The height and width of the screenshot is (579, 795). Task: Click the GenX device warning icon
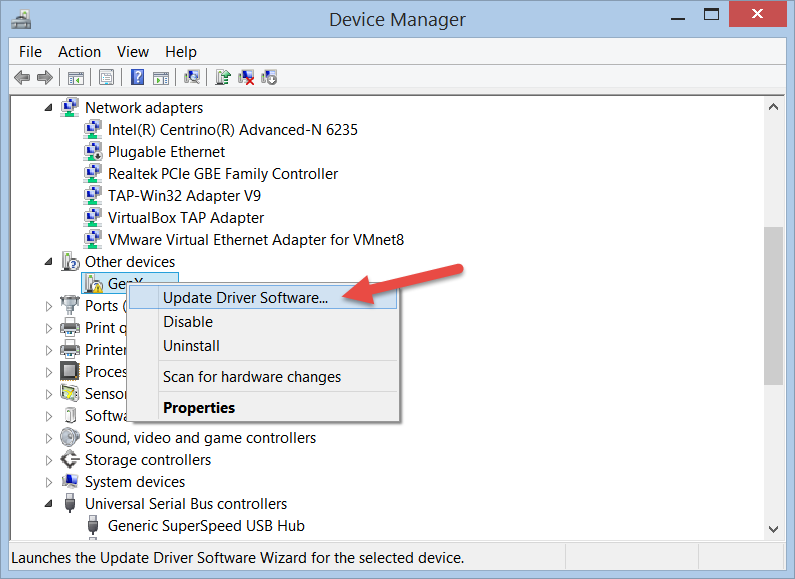pos(94,284)
